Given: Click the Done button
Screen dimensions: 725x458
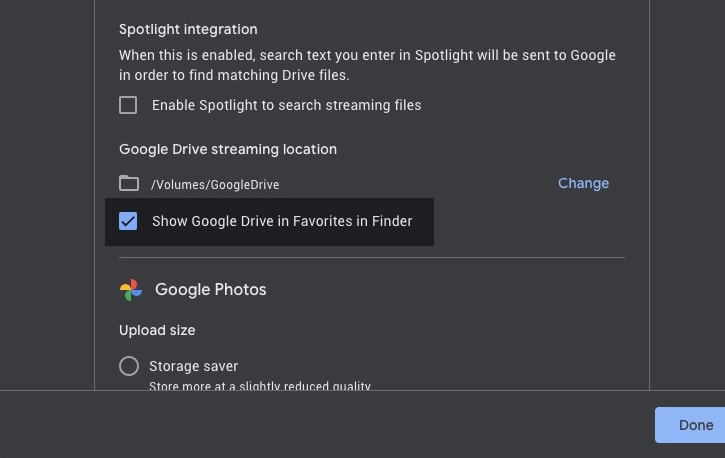Looking at the screenshot, I should click(x=690, y=425).
